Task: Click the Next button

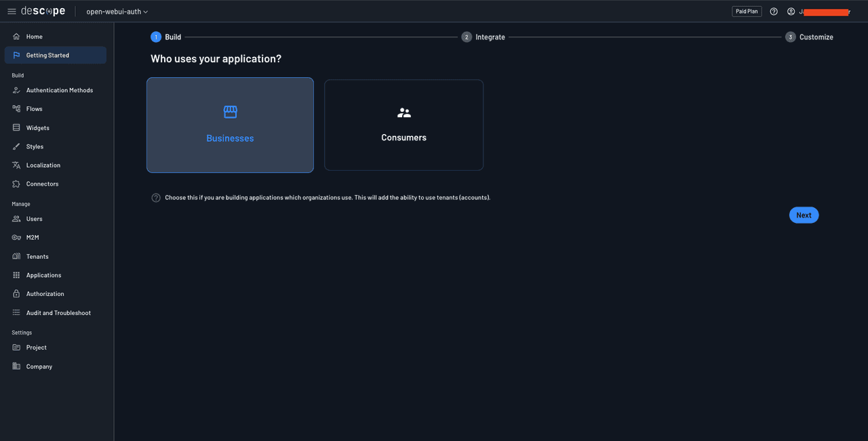Action: click(804, 215)
